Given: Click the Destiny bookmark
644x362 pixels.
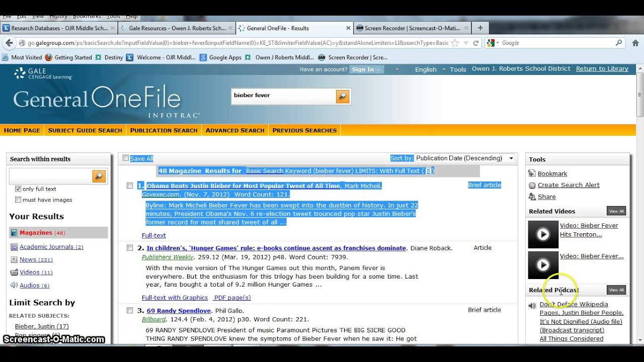Looking at the screenshot, I should [x=109, y=57].
